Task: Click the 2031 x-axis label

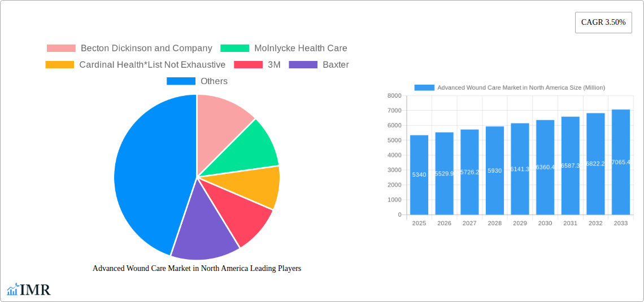Action: (571, 223)
